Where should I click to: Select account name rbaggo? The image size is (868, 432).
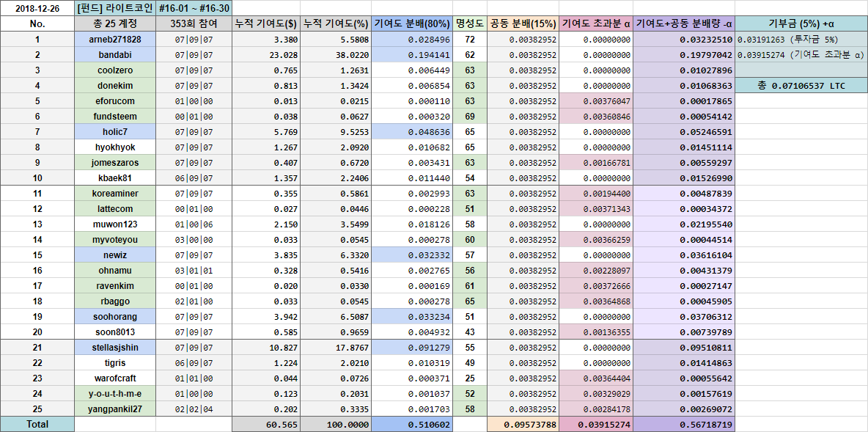click(x=115, y=301)
